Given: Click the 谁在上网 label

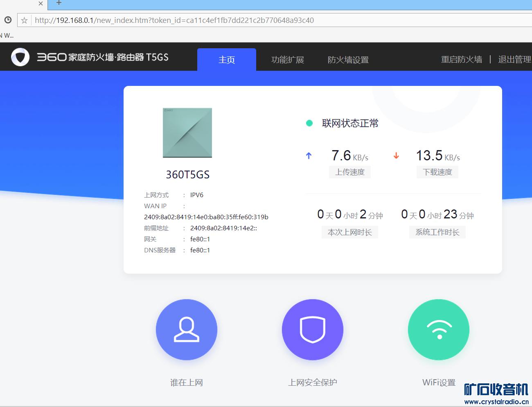Looking at the screenshot, I should point(187,382).
